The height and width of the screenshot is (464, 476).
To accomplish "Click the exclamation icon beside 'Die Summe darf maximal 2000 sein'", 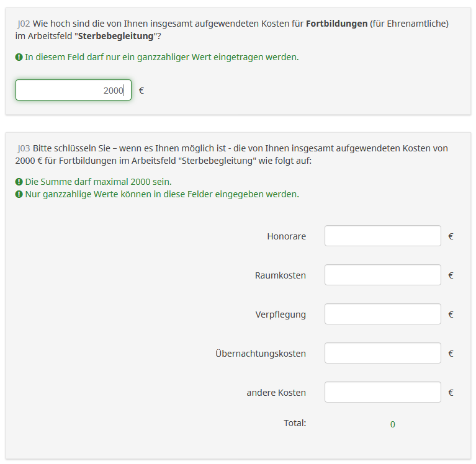I will point(19,182).
